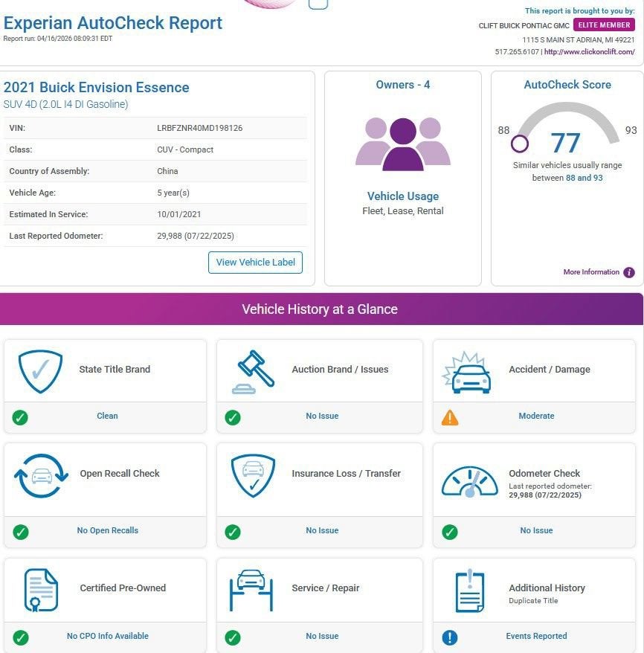Viewport: 644px width, 653px height.
Task: Click the Elite Member badge
Action: [604, 25]
